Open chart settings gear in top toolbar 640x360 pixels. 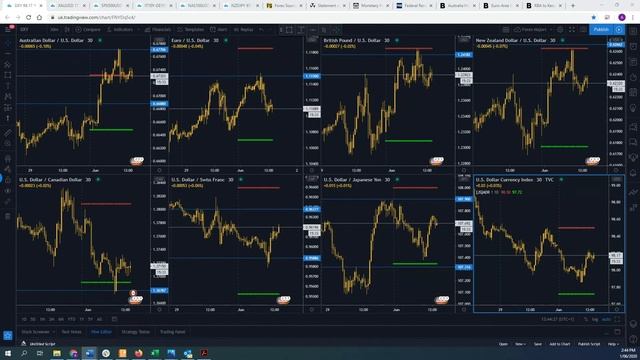point(560,29)
